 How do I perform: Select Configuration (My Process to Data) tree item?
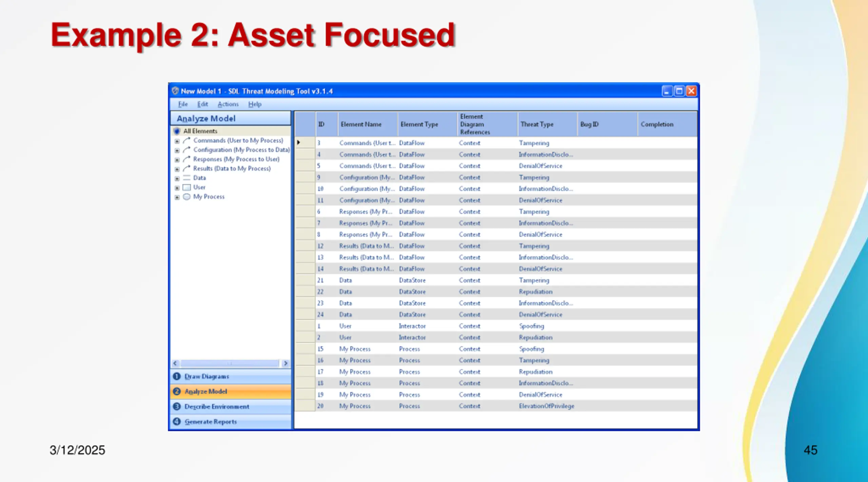pos(241,150)
